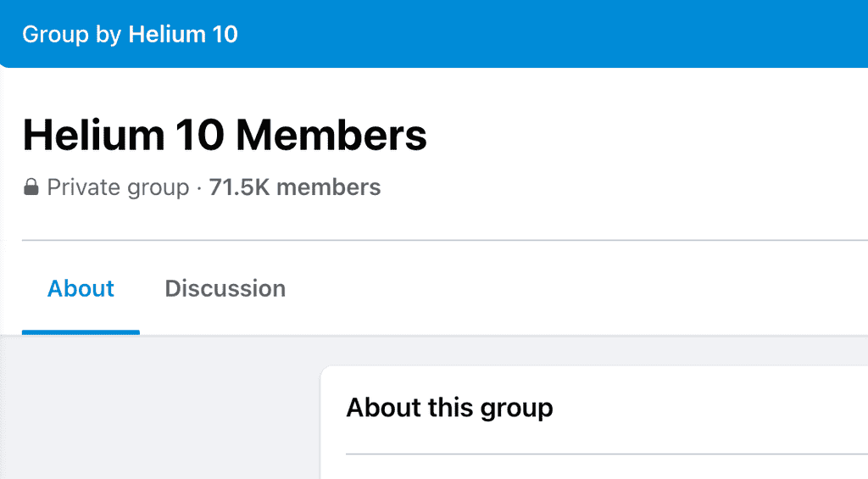Open the Discussion tab

(225, 288)
